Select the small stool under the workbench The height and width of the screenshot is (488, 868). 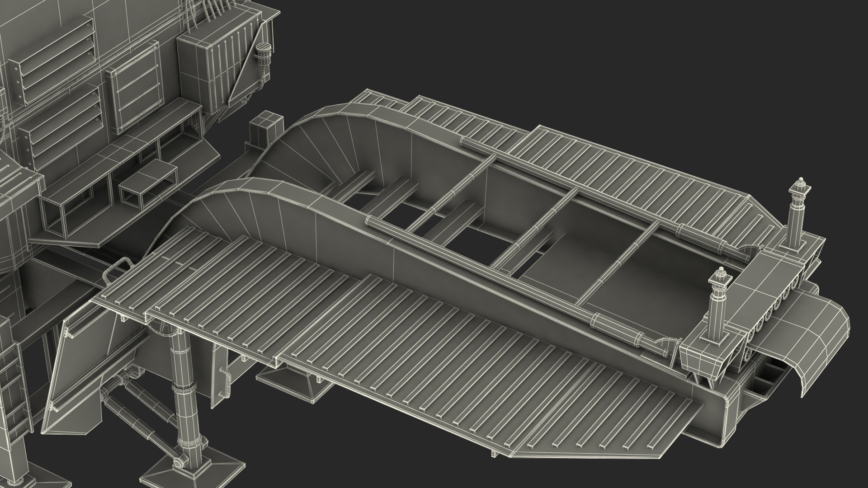coord(147,183)
